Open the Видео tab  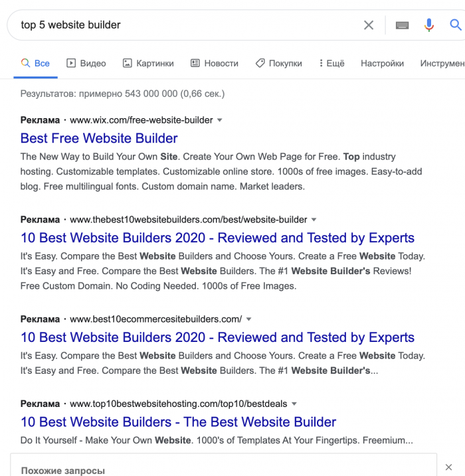86,63
